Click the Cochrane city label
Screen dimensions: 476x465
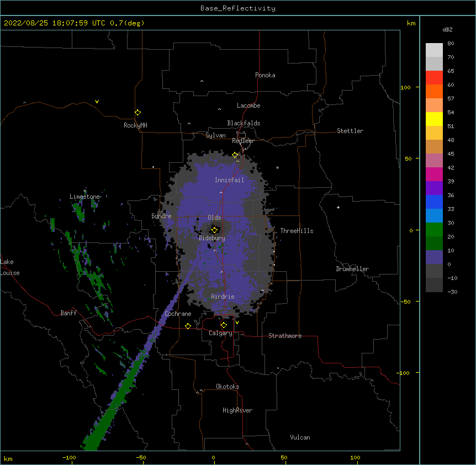click(x=178, y=314)
